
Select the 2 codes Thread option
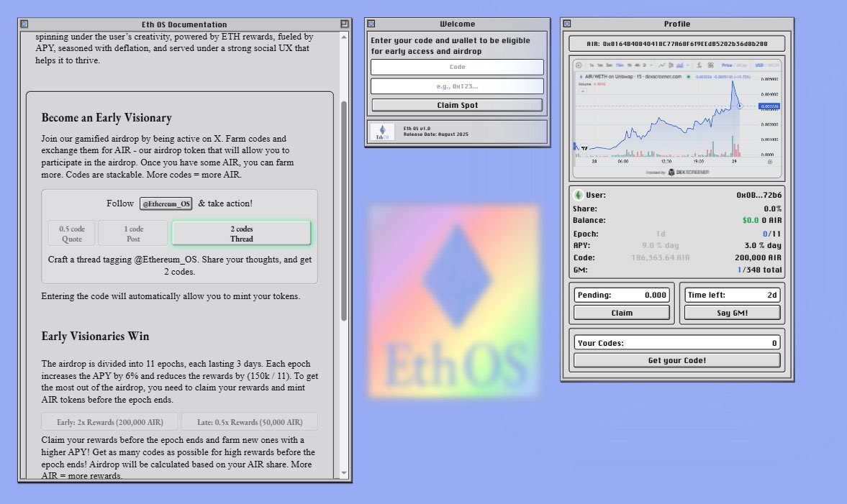tap(242, 233)
